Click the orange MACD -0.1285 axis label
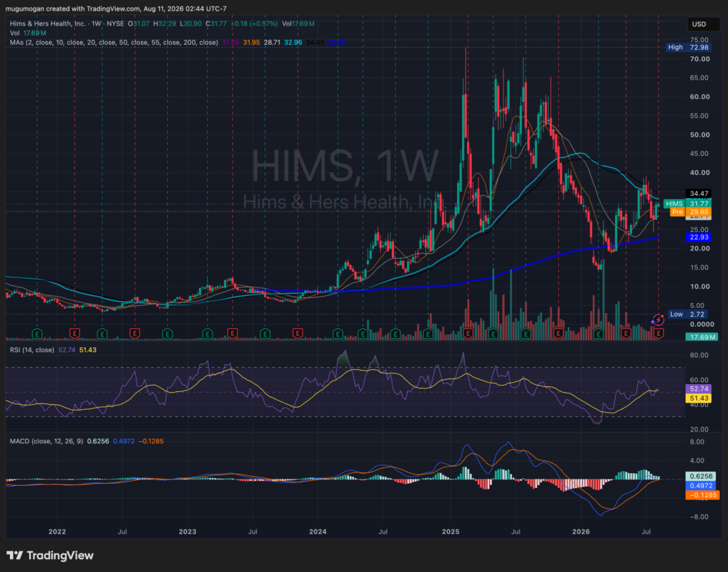This screenshot has height=572, width=728. coord(701,495)
